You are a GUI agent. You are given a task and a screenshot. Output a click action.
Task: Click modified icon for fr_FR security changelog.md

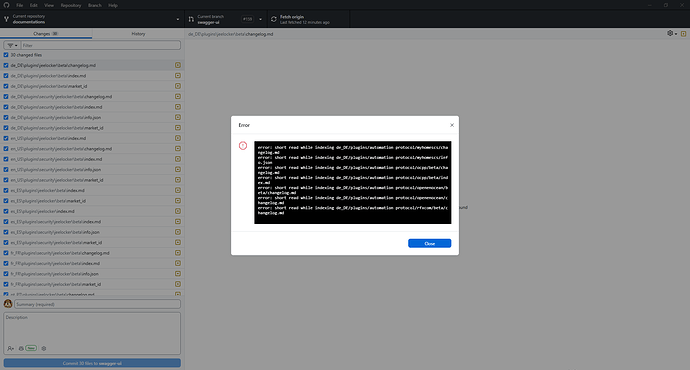click(x=178, y=253)
